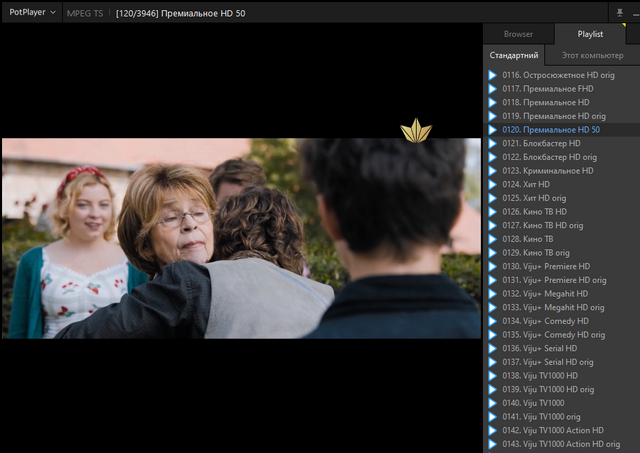Select playlist entry 0132. Viju+ Megahit HD
Screen dimensions: 640x453
[562, 294]
